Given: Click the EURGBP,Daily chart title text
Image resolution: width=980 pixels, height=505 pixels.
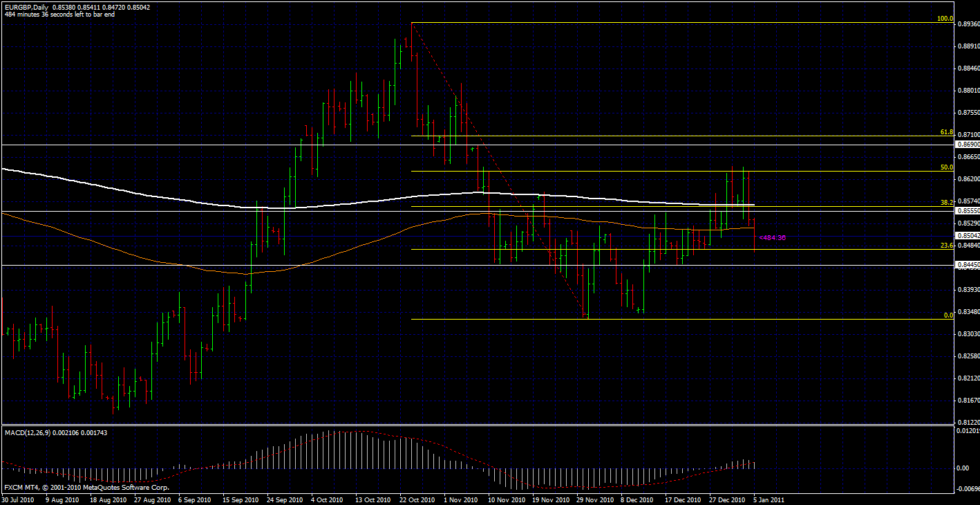Looking at the screenshot, I should (x=26, y=6).
